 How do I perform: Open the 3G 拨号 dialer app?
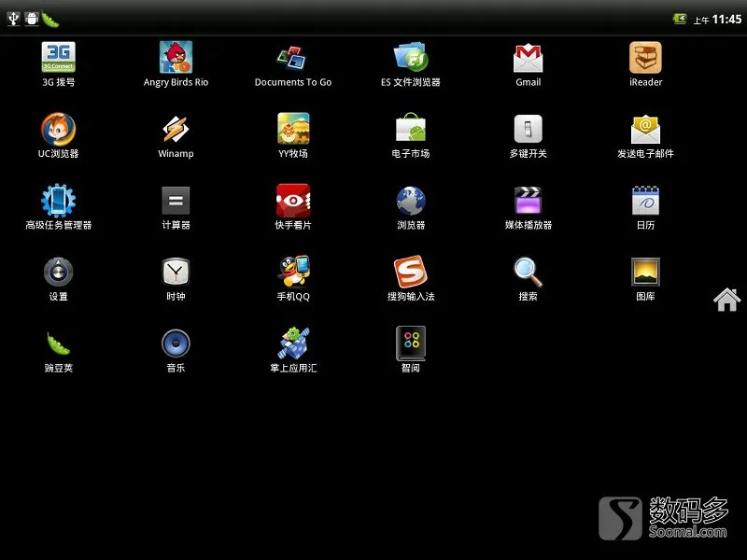[58, 64]
